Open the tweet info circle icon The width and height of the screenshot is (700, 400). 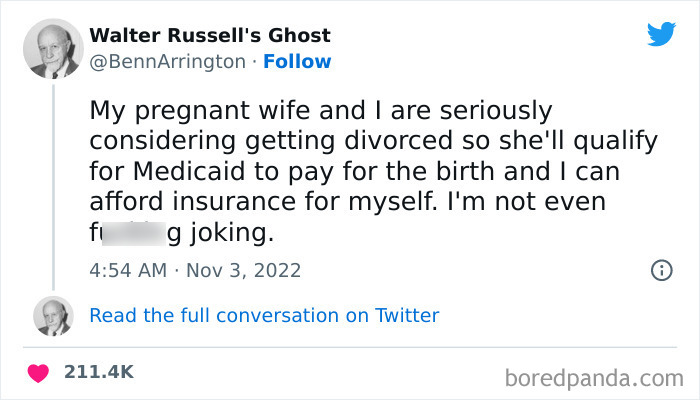tap(660, 270)
